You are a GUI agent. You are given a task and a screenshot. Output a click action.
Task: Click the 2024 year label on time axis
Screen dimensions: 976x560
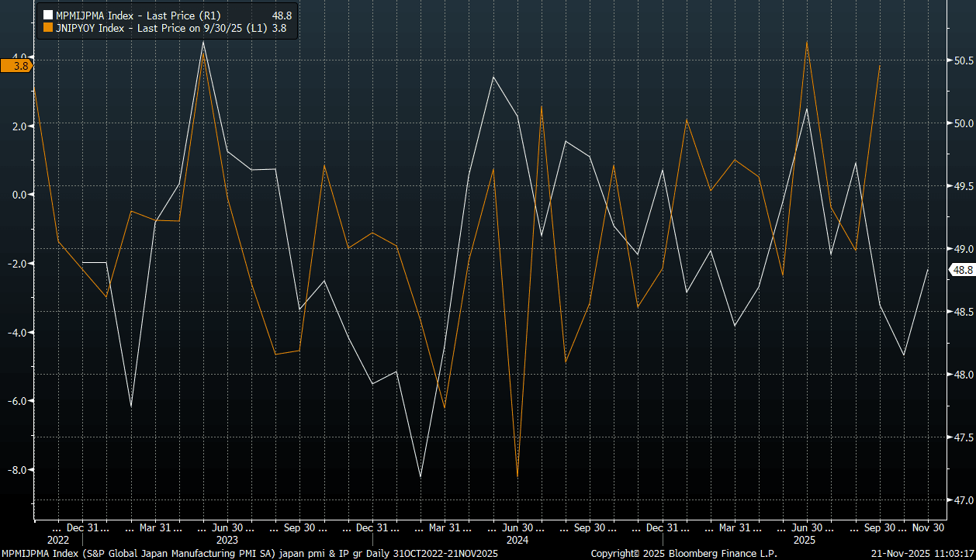tap(517, 539)
